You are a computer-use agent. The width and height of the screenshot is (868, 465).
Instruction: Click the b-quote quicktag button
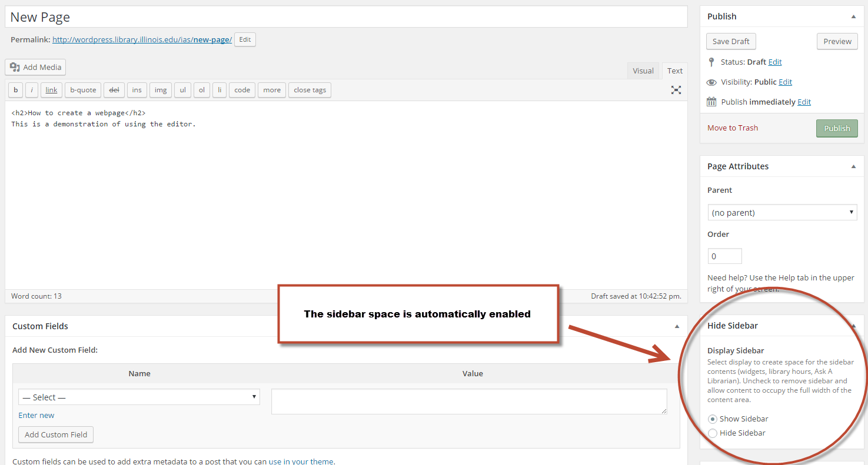(83, 90)
